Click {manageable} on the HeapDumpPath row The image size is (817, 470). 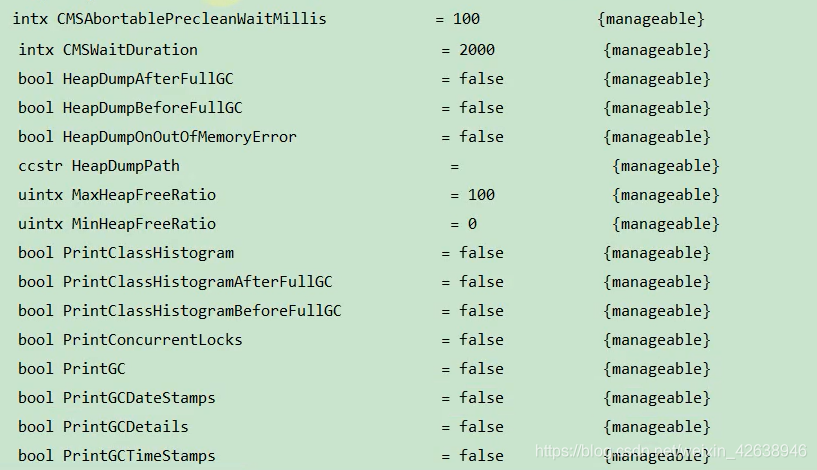click(665, 166)
